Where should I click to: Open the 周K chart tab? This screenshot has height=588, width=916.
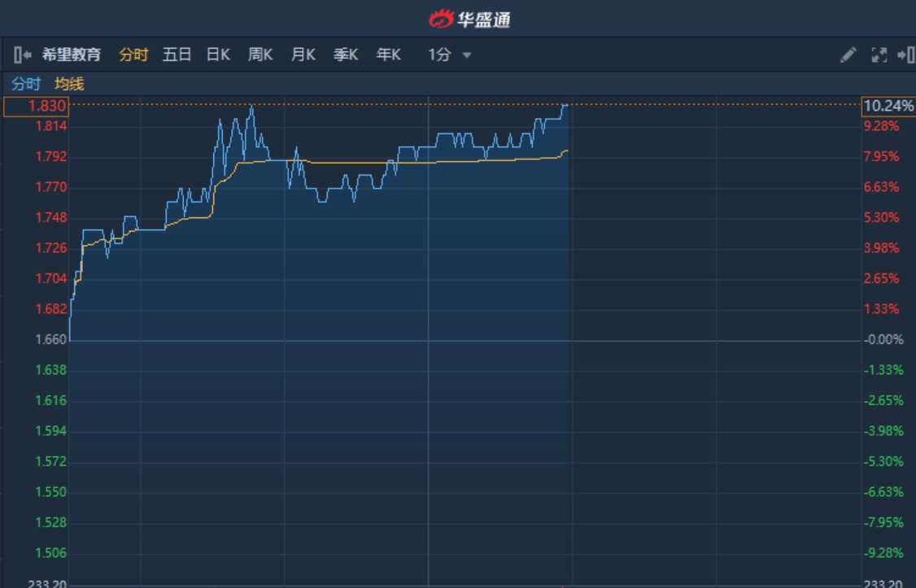(x=260, y=55)
